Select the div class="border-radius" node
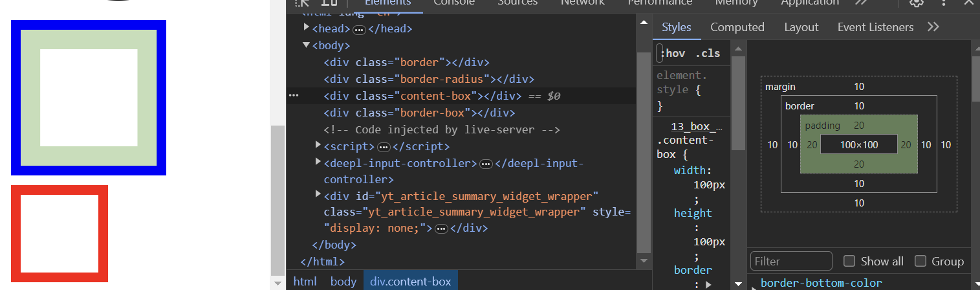Screen dimensions: 980x290 pos(429,79)
